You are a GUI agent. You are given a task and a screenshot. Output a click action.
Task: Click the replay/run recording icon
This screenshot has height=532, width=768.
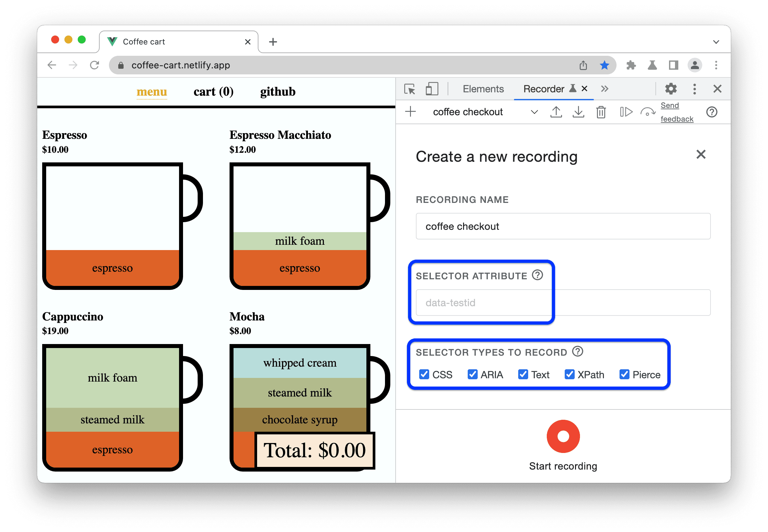click(x=625, y=113)
